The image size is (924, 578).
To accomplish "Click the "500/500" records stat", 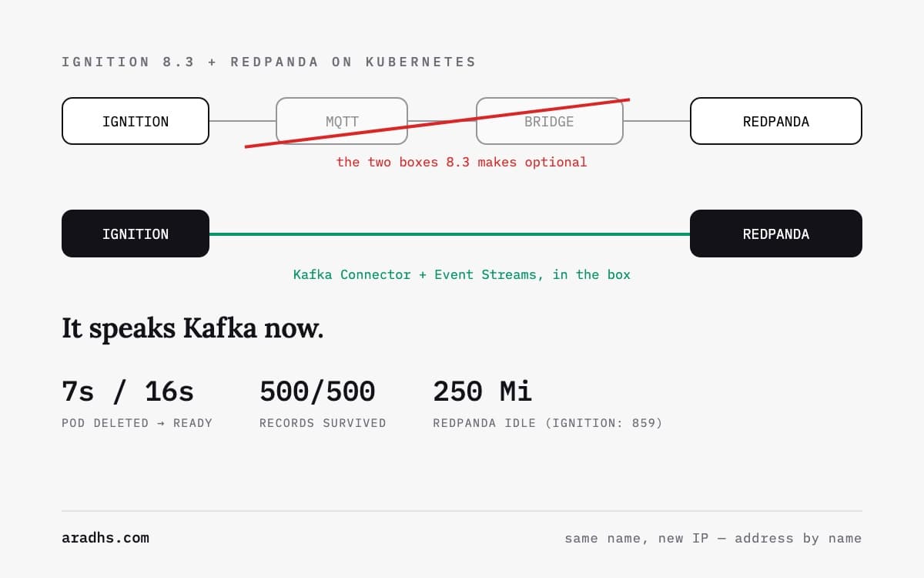I will pyautogui.click(x=317, y=391).
